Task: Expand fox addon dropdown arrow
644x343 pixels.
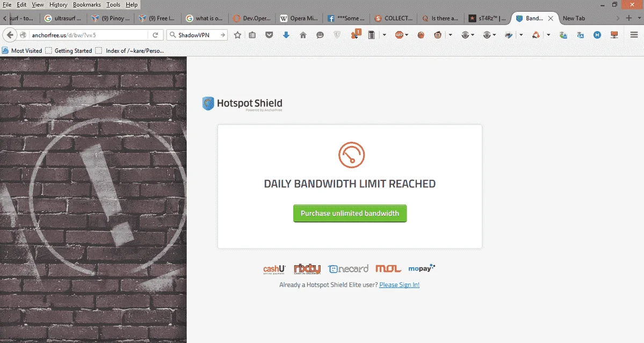Action: tap(548, 35)
